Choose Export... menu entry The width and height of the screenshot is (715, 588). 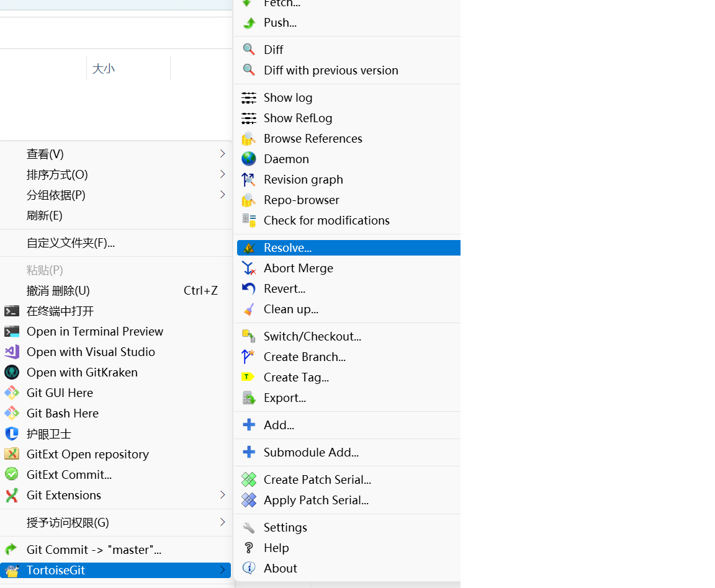(349, 398)
